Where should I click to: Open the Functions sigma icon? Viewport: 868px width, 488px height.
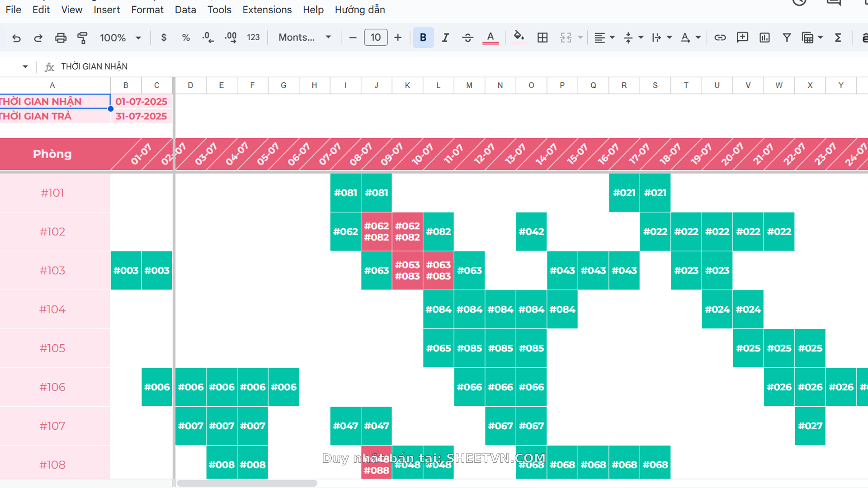pos(838,38)
